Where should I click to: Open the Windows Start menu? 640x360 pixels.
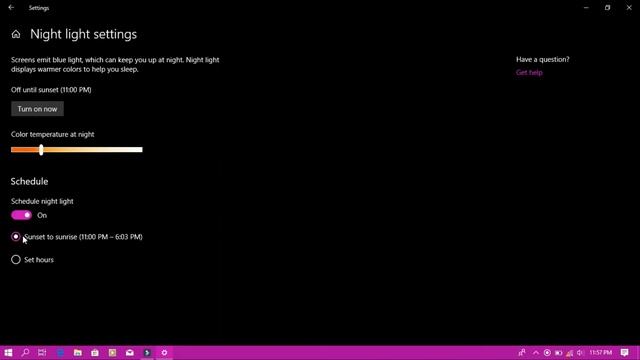[x=8, y=353]
